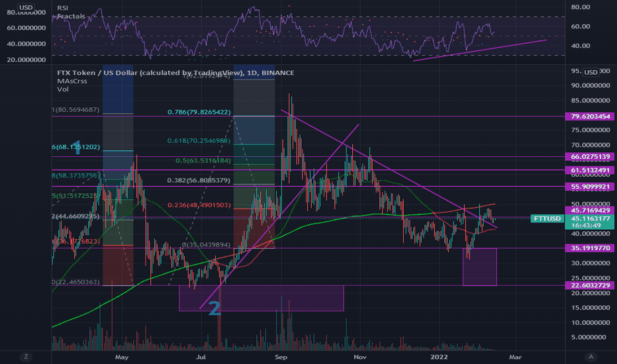
Task: Click the current price 45.1163177 label
Action: [x=589, y=218]
